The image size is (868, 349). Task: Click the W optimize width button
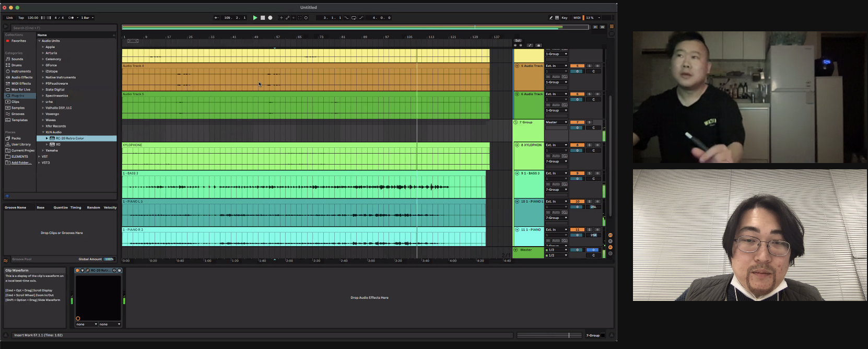tap(602, 27)
